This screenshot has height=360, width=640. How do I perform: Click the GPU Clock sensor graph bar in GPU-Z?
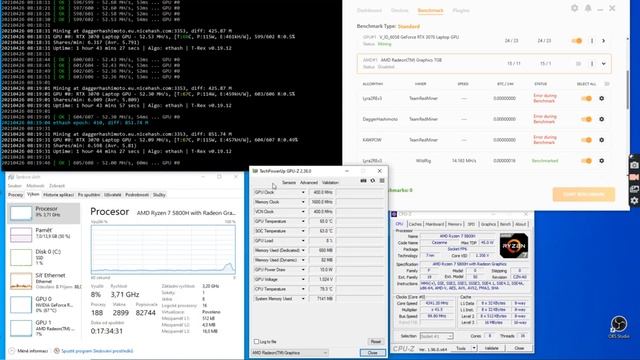click(360, 192)
